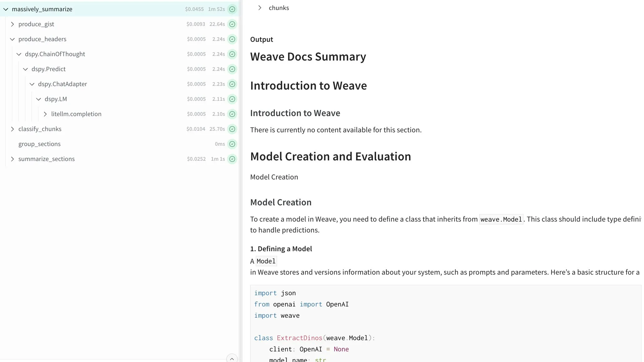This screenshot has height=362, width=644.
Task: Select the summarize_sections call row
Action: coord(47,159)
